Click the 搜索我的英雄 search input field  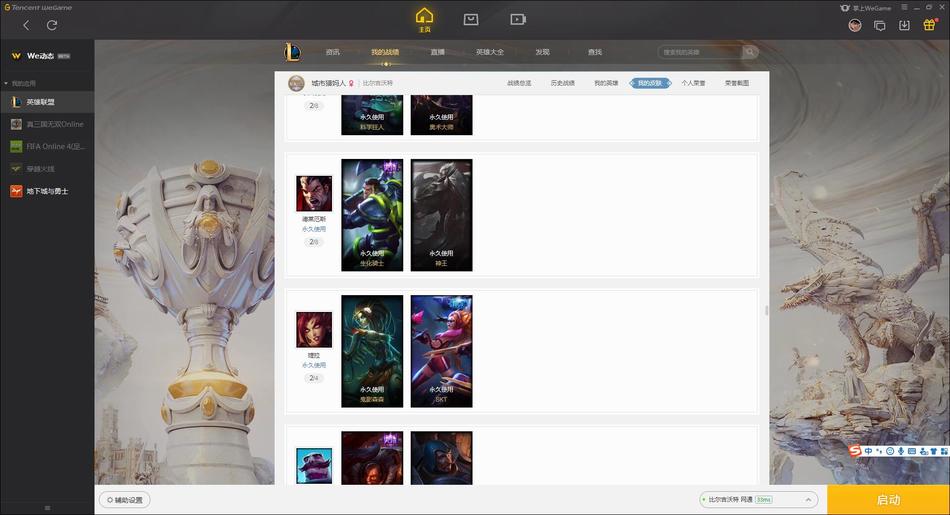702,52
